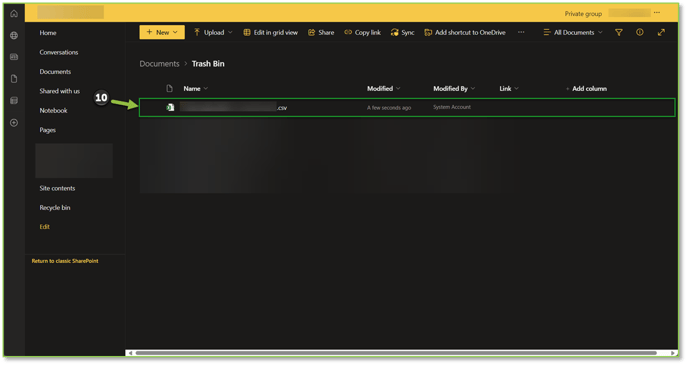
Task: Click the Sync command
Action: pyautogui.click(x=402, y=32)
